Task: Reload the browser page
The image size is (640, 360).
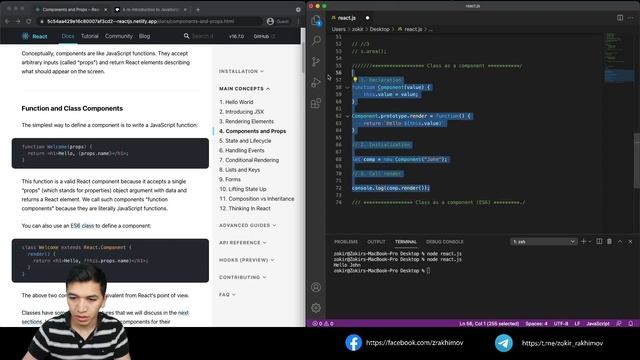Action: (x=29, y=21)
